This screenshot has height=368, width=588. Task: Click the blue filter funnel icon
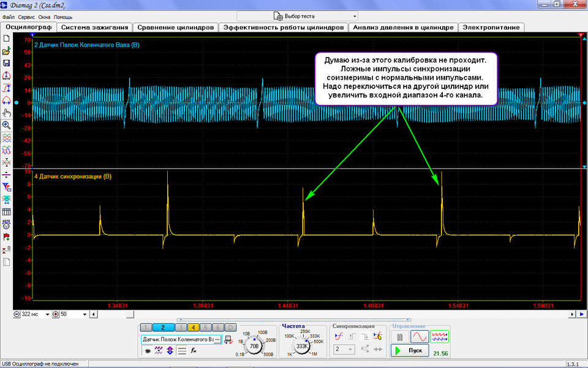point(6,187)
